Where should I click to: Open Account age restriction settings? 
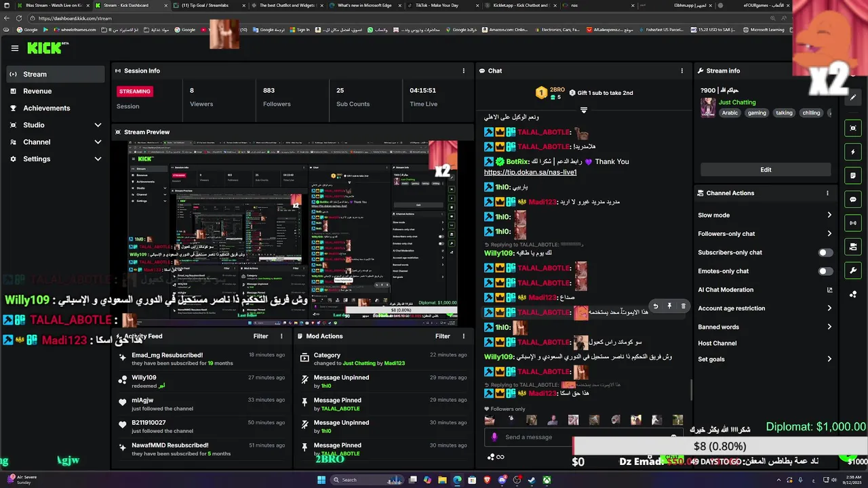click(x=765, y=308)
